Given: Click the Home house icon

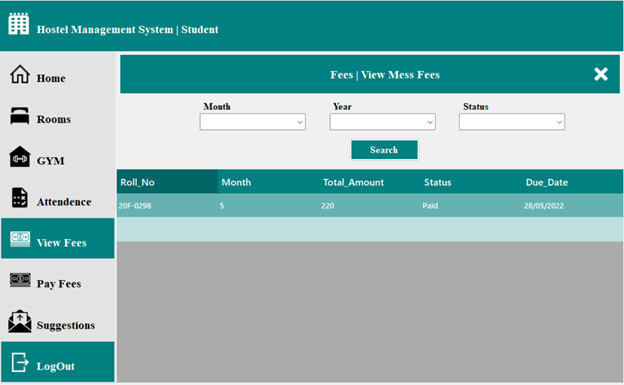Looking at the screenshot, I should [20, 74].
